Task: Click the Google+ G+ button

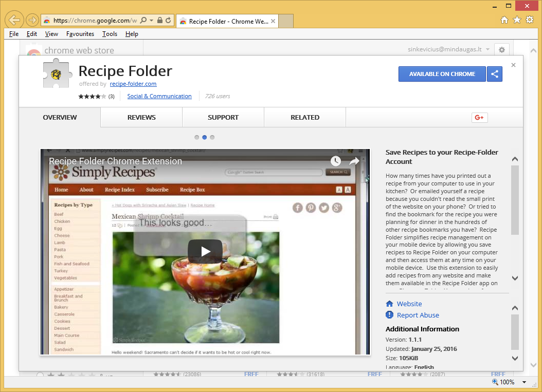Action: (479, 118)
